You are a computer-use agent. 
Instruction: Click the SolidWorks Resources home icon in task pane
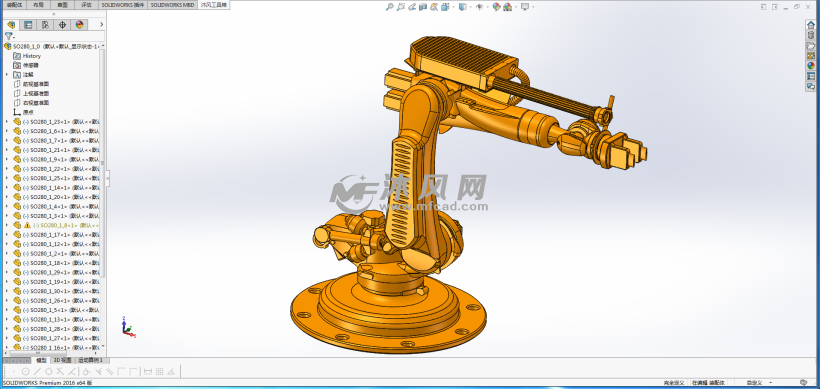pyautogui.click(x=811, y=25)
